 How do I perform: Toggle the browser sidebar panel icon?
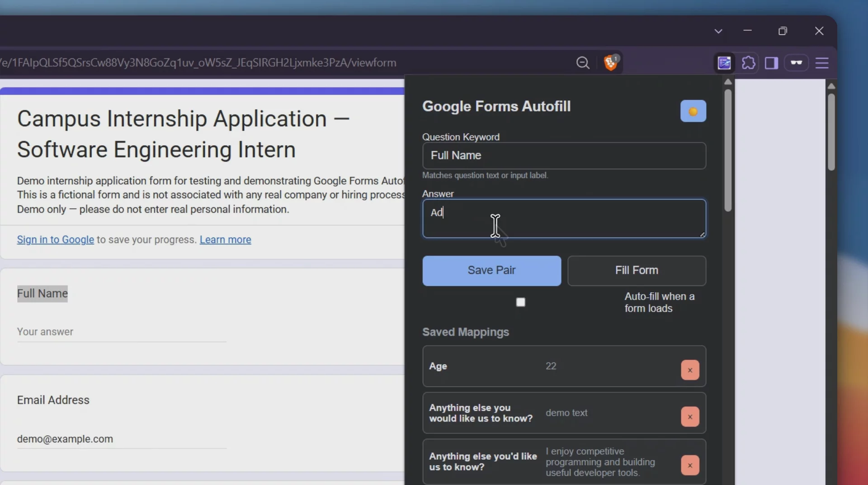click(771, 63)
